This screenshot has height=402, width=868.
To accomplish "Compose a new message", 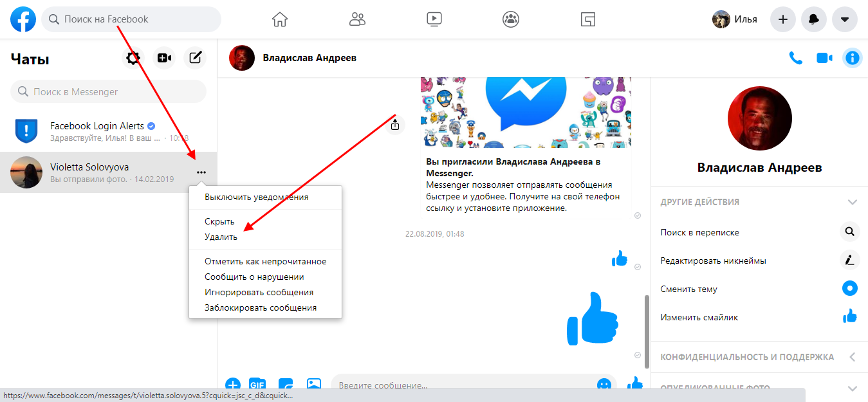I will pyautogui.click(x=196, y=59).
